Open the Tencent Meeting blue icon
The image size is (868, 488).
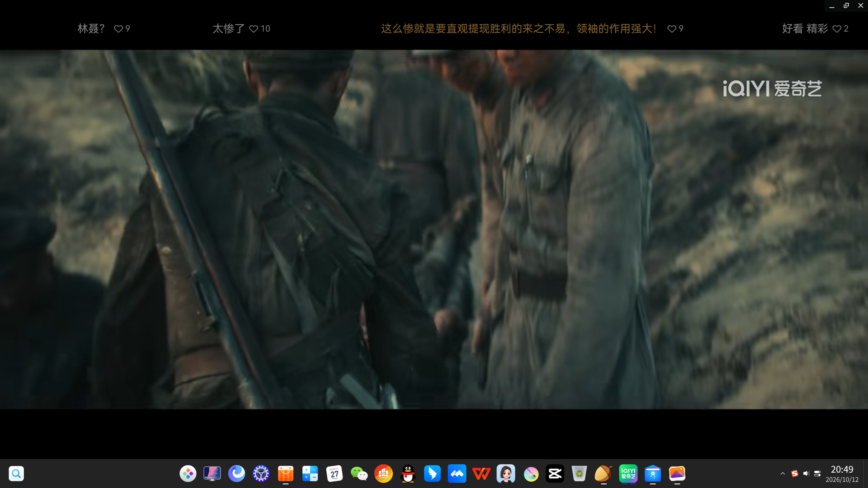pos(457,474)
